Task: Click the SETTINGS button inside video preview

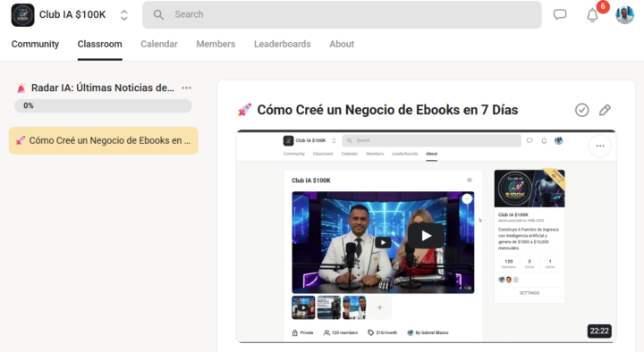Action: [530, 293]
